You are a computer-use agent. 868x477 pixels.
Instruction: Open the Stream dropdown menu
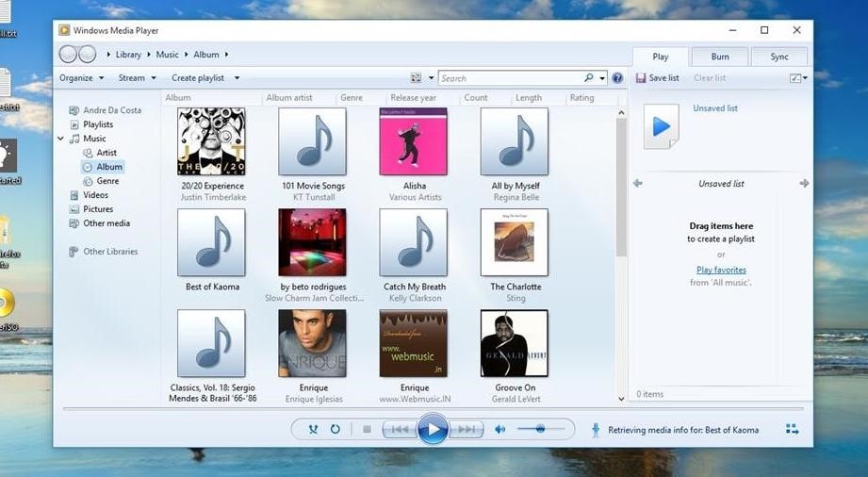138,78
